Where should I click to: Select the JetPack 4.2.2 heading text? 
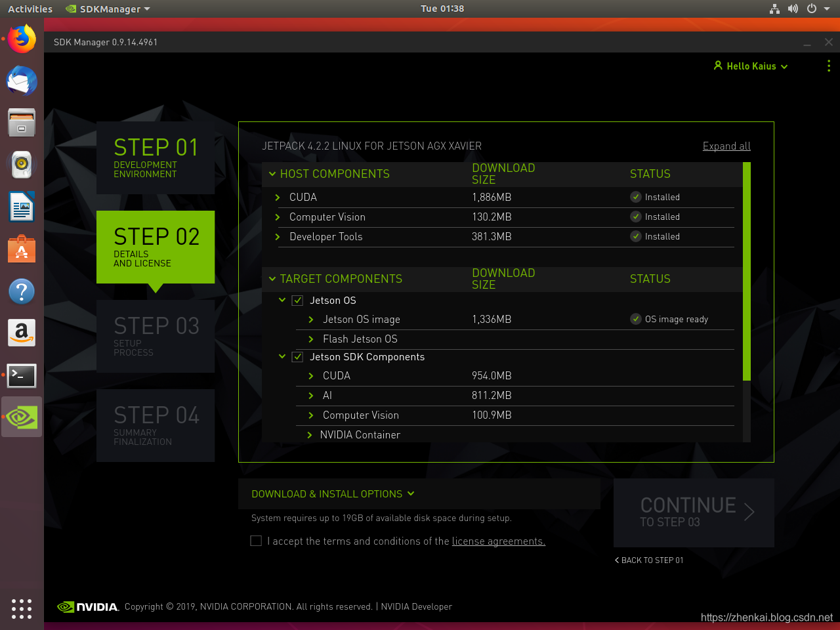(371, 146)
